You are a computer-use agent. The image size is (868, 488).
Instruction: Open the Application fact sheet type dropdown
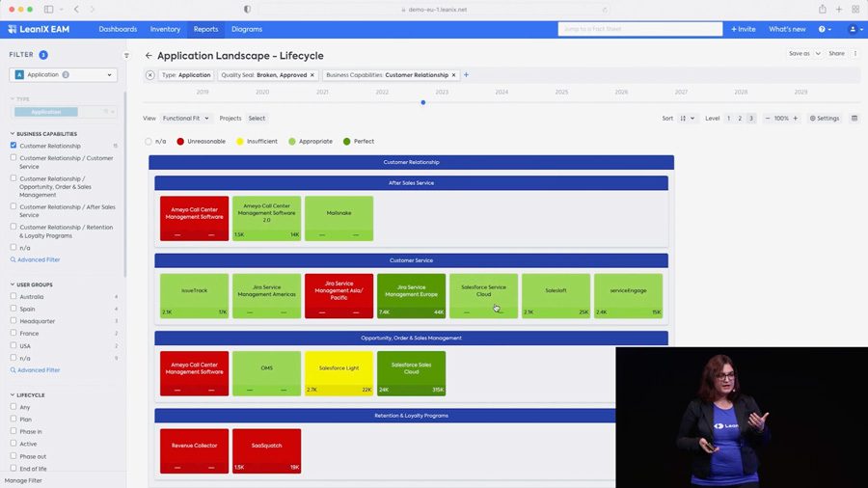click(x=63, y=74)
